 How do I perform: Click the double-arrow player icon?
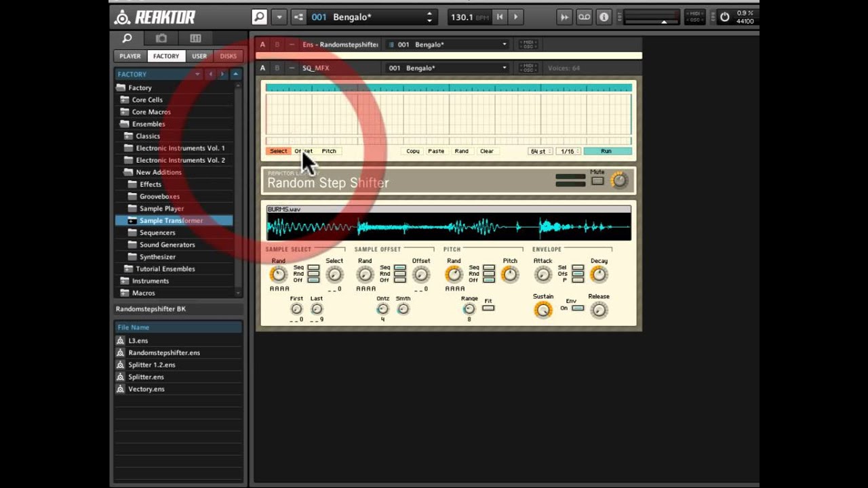coord(564,17)
